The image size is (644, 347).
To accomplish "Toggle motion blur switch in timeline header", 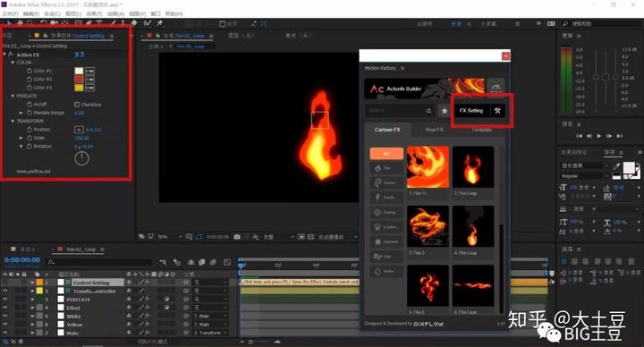I will (x=213, y=262).
